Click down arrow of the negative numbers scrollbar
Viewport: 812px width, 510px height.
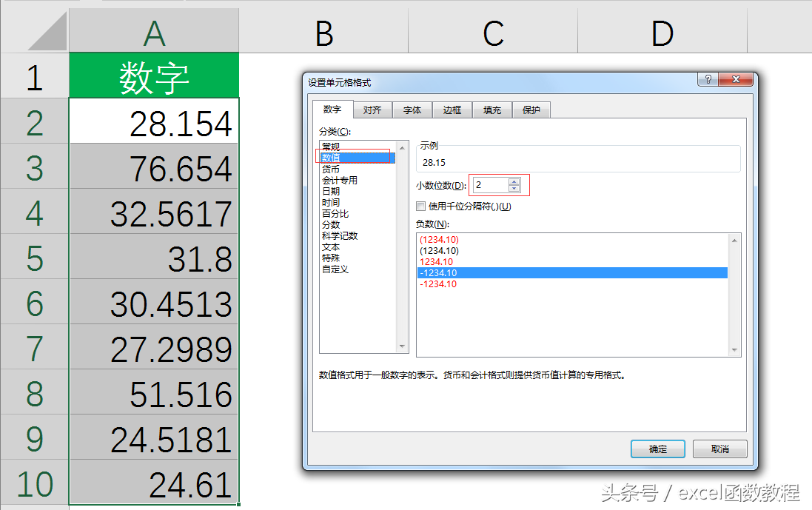[734, 351]
